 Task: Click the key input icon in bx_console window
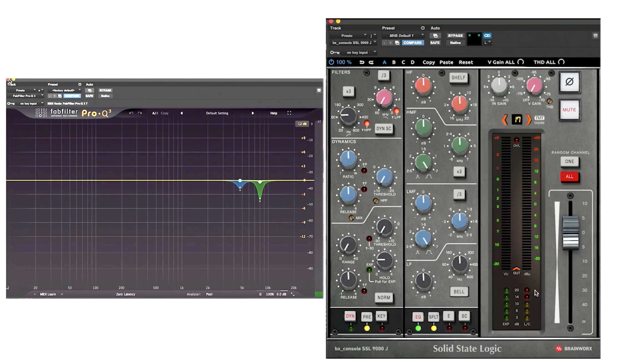coord(335,52)
